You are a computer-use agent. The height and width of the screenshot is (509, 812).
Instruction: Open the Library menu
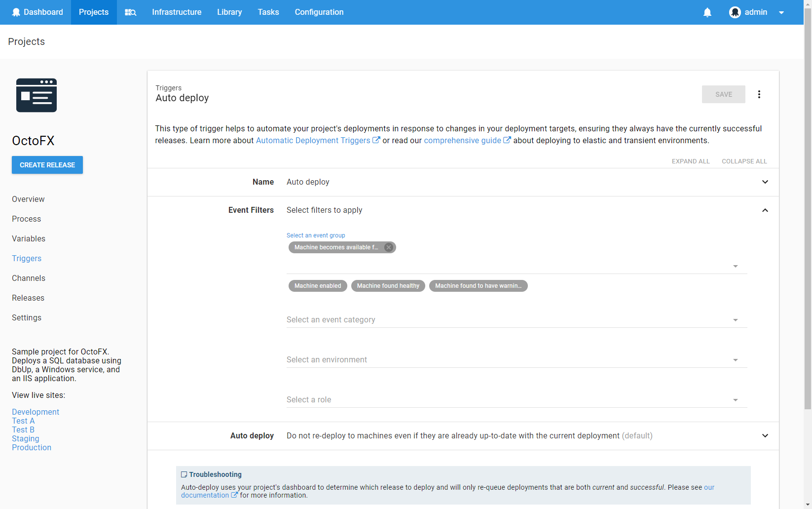pyautogui.click(x=229, y=12)
